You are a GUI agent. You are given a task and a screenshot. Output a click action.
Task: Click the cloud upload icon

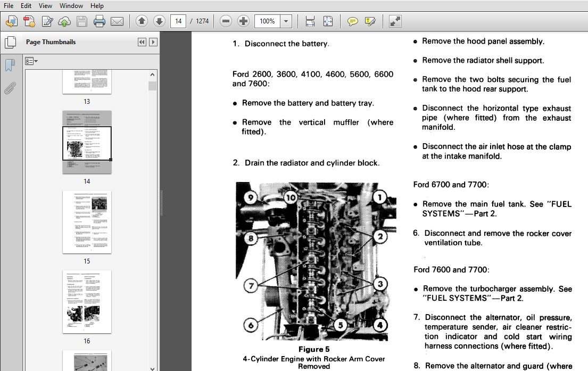pos(64,21)
